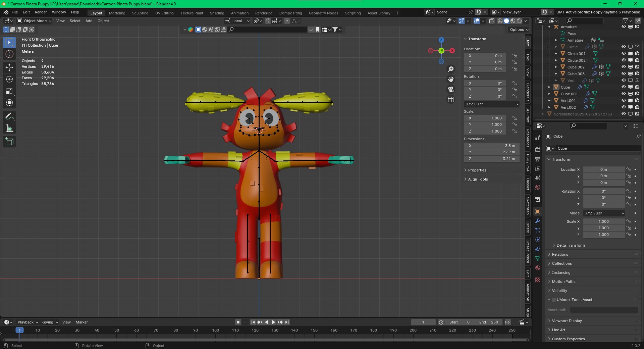Hide Cube.002 using its eye icon
The height and width of the screenshot is (349, 644).
pos(624,67)
